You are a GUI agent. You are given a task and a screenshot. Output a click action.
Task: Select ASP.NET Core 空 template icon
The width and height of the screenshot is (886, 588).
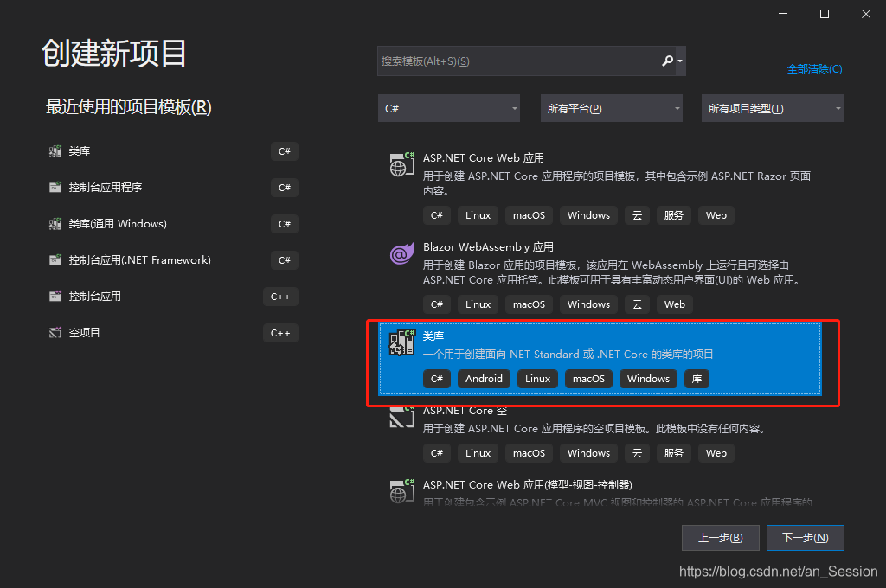[401, 417]
